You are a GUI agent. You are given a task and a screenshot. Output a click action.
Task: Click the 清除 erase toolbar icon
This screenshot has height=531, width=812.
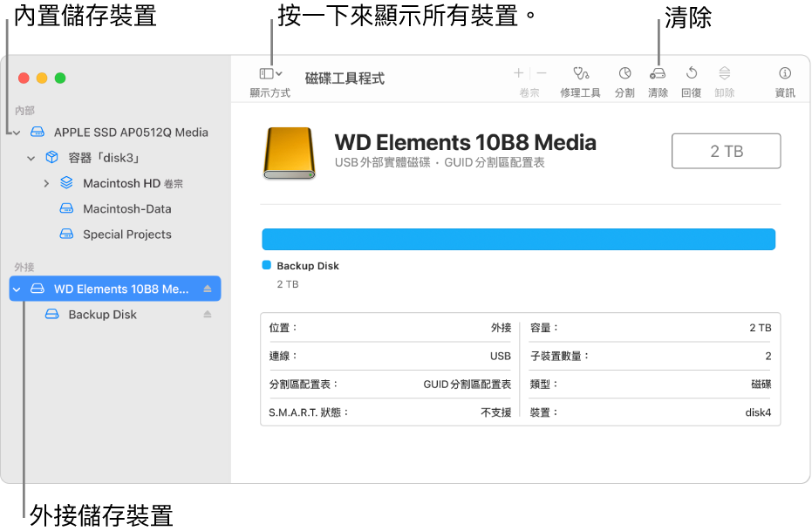pos(658,73)
